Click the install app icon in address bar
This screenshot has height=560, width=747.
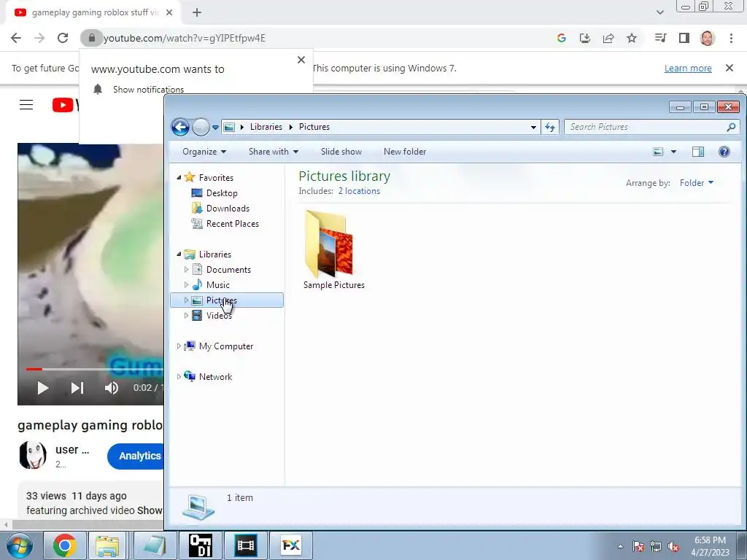(585, 38)
